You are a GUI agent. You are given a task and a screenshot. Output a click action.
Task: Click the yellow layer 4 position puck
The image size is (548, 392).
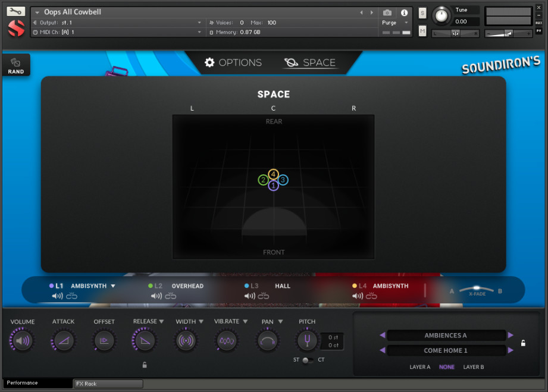[273, 174]
